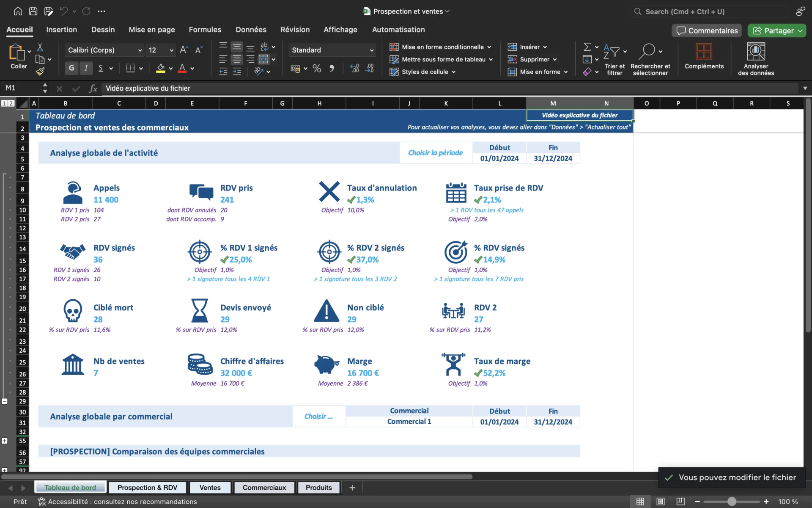Open the Commerciaux sheet tab
The width and height of the screenshot is (812, 508).
point(264,488)
